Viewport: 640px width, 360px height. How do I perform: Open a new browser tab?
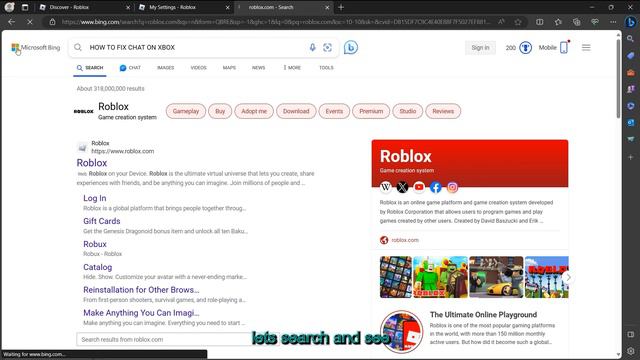[341, 7]
